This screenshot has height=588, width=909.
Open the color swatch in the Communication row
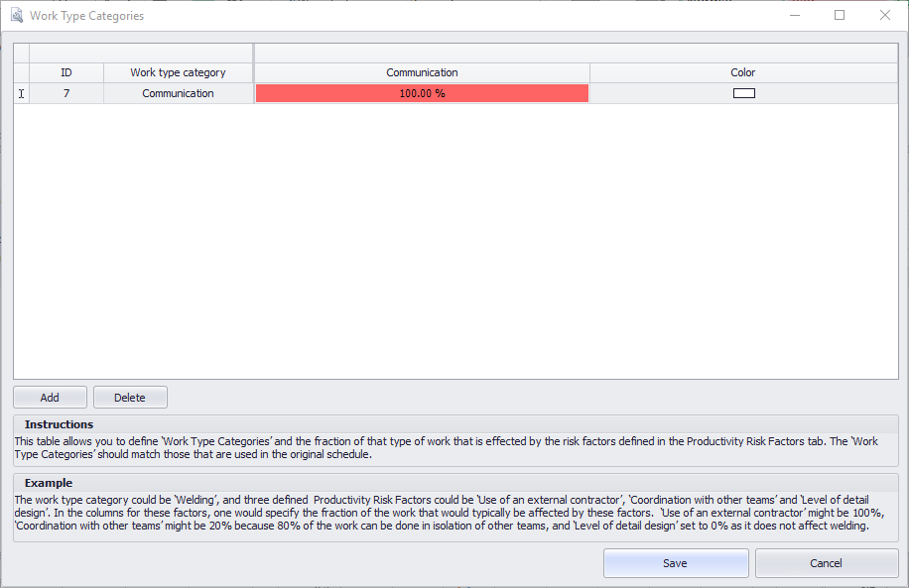pos(742,92)
